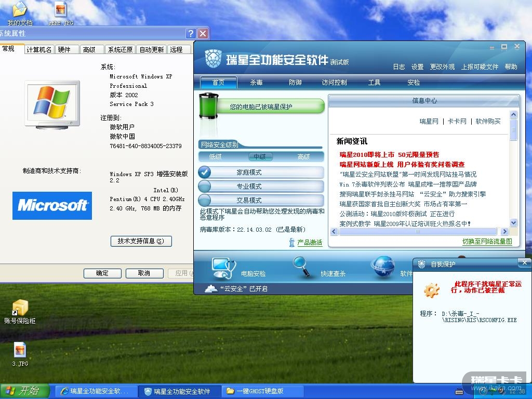Viewport: 532px width, 399px height.
Task: Click the info center scroll right arrow
Action: pos(504,231)
